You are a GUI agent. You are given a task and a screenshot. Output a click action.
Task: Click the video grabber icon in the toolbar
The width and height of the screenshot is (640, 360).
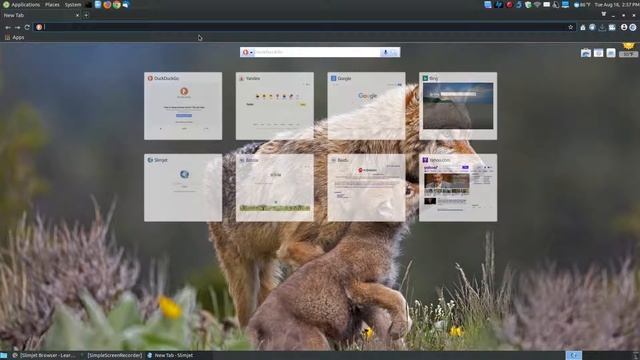click(x=612, y=27)
